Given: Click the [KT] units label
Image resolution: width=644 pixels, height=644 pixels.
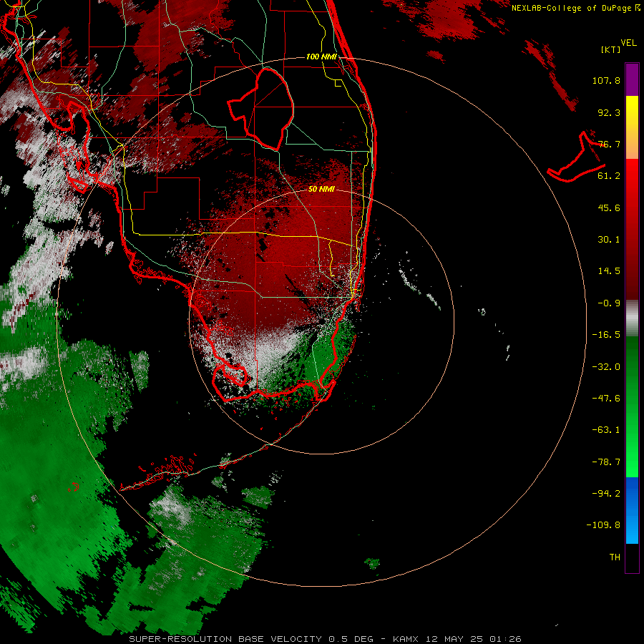Looking at the screenshot, I should pos(610,49).
